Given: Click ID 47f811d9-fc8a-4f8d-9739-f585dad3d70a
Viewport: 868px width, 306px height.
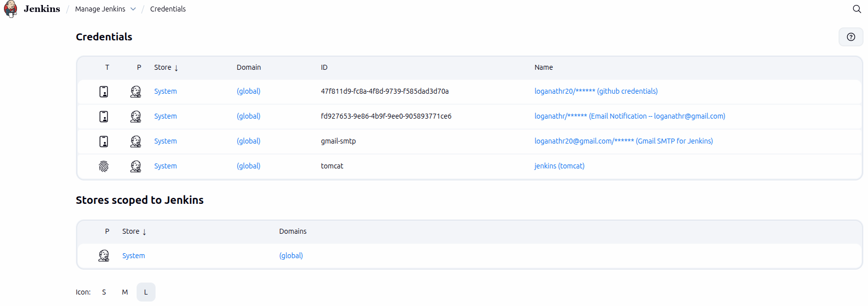Looking at the screenshot, I should (x=385, y=91).
